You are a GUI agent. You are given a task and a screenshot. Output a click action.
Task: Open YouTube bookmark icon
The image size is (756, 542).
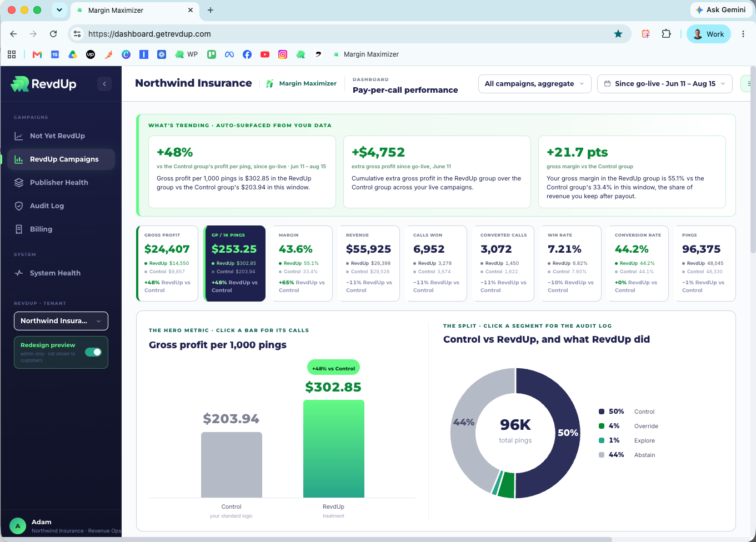tap(265, 54)
